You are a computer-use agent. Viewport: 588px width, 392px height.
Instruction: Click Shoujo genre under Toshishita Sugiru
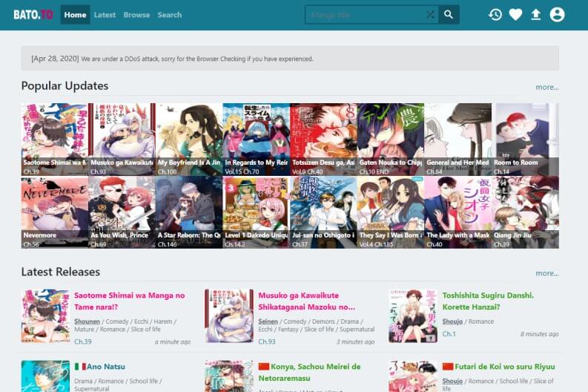[452, 321]
